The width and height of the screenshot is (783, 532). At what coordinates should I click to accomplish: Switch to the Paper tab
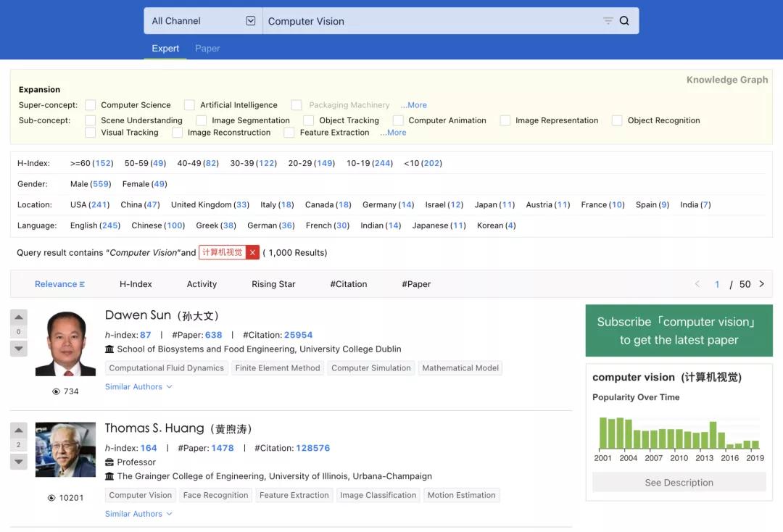(x=207, y=49)
